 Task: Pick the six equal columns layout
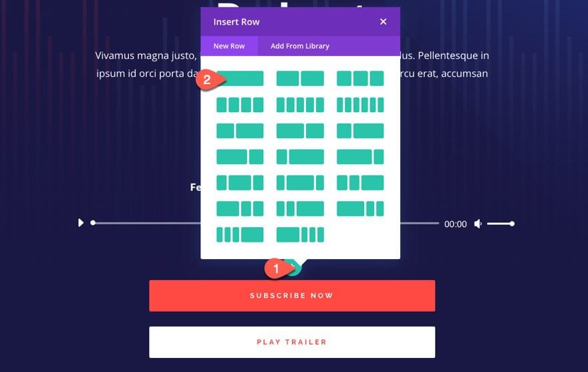point(360,105)
